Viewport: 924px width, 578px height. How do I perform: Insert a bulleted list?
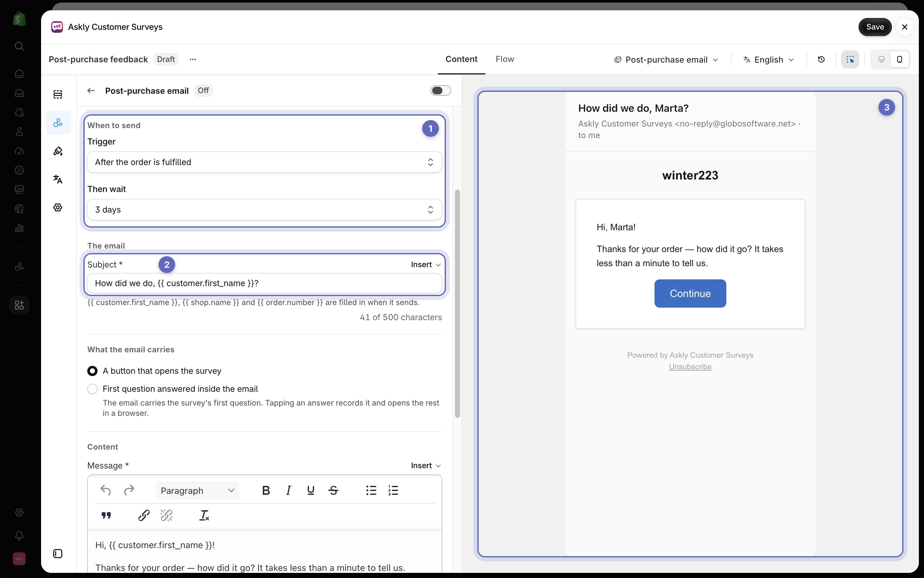[x=371, y=490]
